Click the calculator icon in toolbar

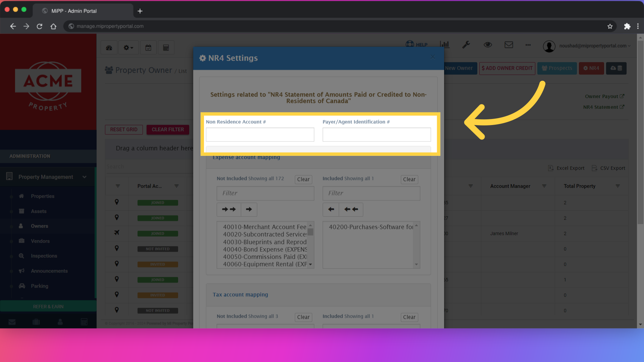click(166, 48)
